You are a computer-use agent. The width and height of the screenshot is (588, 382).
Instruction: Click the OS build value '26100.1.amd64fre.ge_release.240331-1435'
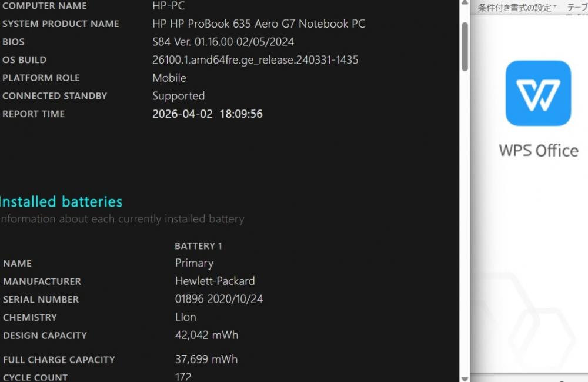255,59
